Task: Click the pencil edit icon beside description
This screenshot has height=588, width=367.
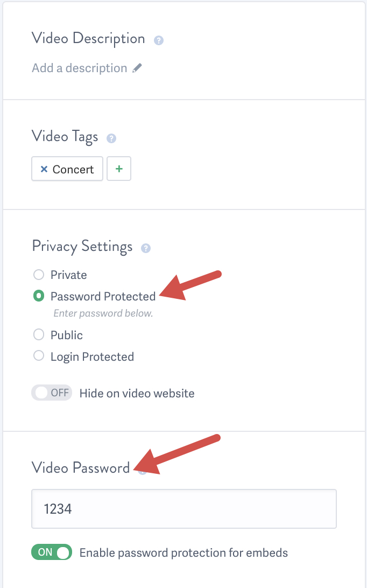Action: 137,68
